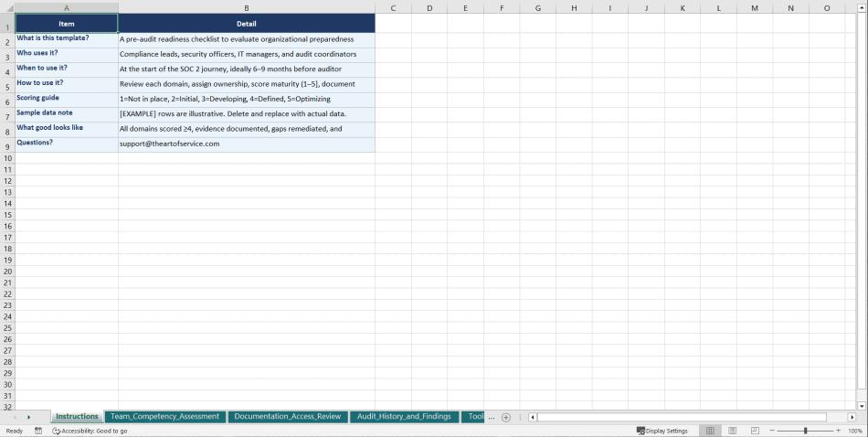
Task: Click the vertical scrollbar down arrow
Action: (862, 406)
